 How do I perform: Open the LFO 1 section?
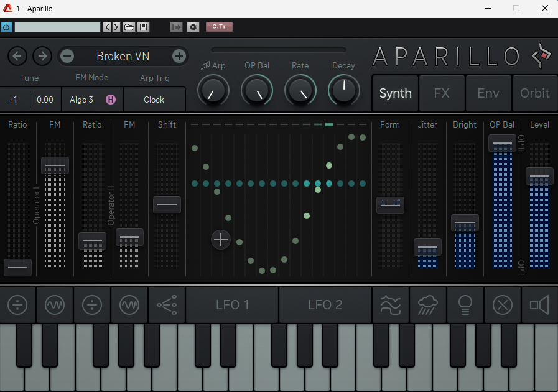point(232,305)
